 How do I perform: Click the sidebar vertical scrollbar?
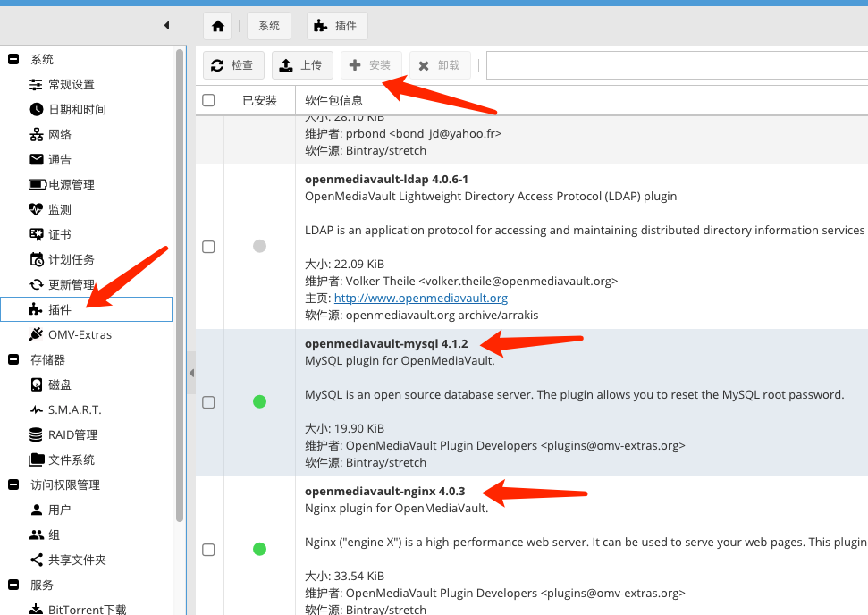[x=180, y=285]
